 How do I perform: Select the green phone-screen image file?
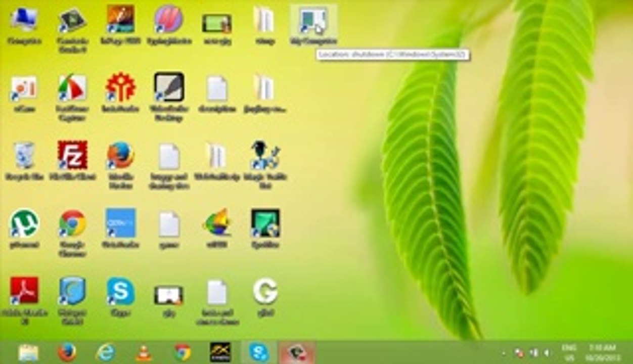pos(217,23)
